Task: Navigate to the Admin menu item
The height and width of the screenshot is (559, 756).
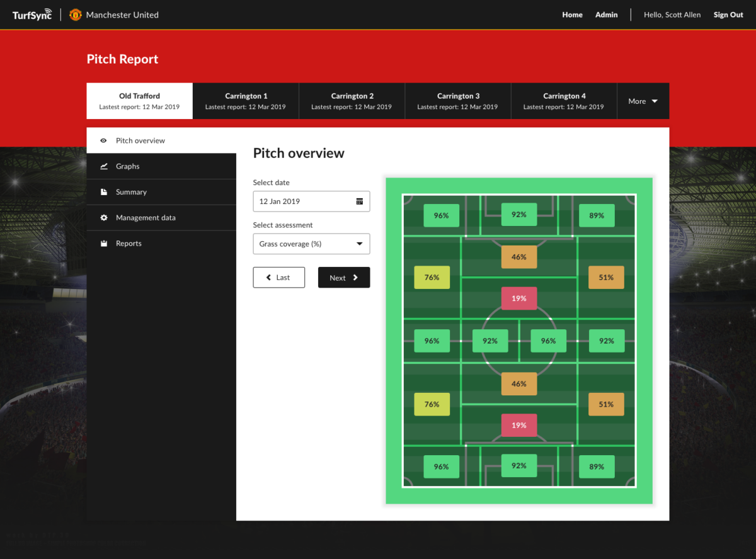Action: coord(605,14)
